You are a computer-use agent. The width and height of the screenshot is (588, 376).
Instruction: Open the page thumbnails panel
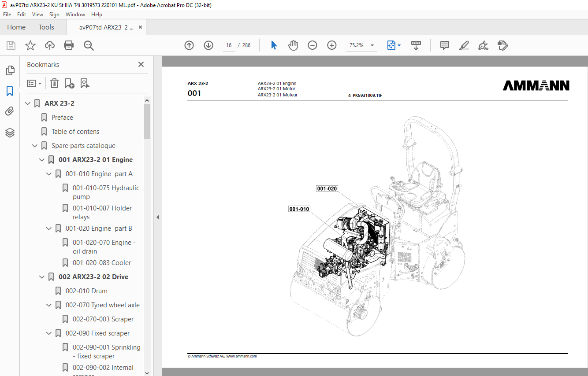pyautogui.click(x=10, y=70)
